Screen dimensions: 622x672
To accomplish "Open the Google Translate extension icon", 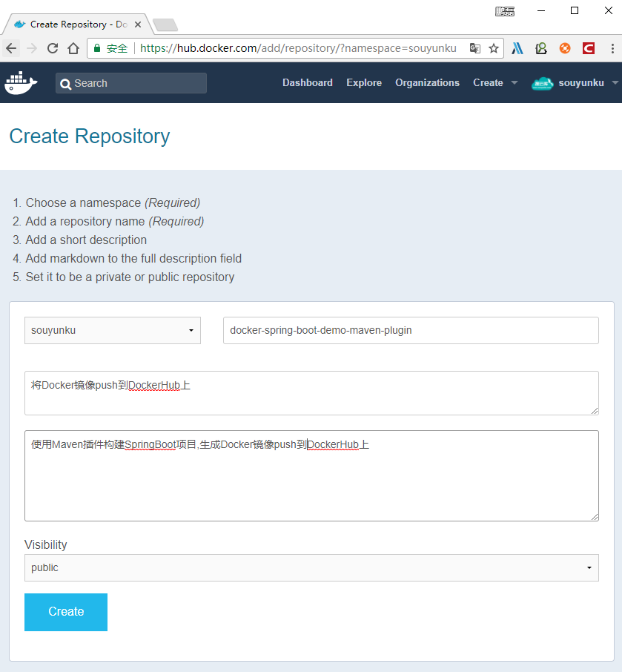I will coord(474,47).
